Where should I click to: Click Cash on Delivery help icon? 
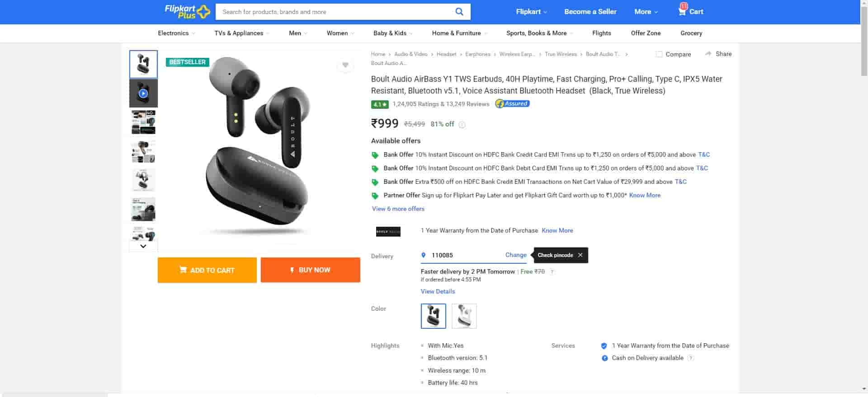click(690, 358)
